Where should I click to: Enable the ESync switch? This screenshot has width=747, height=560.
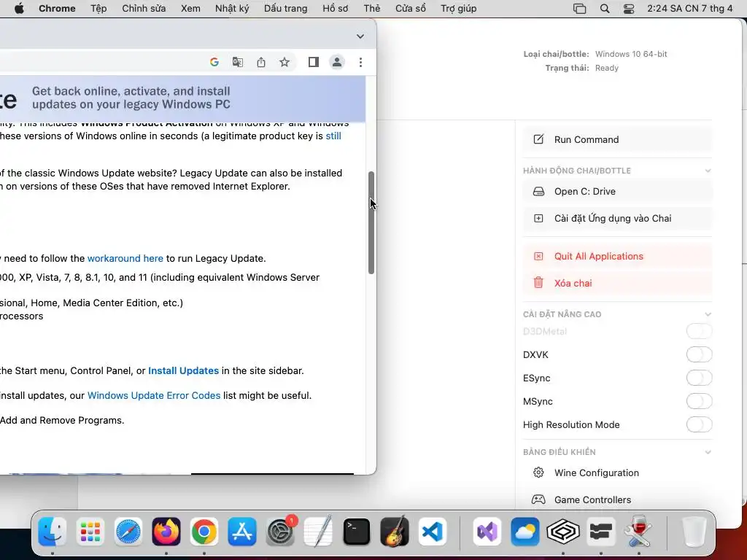[699, 378]
